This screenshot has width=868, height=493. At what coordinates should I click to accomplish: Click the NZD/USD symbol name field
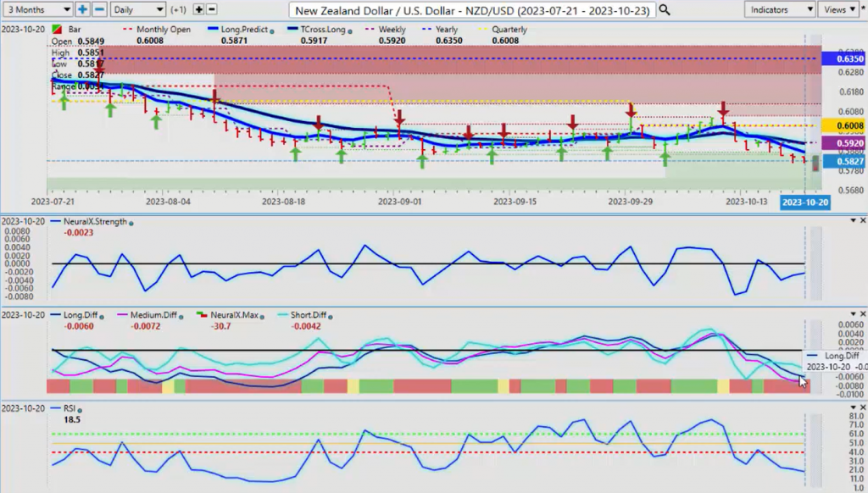pos(472,10)
